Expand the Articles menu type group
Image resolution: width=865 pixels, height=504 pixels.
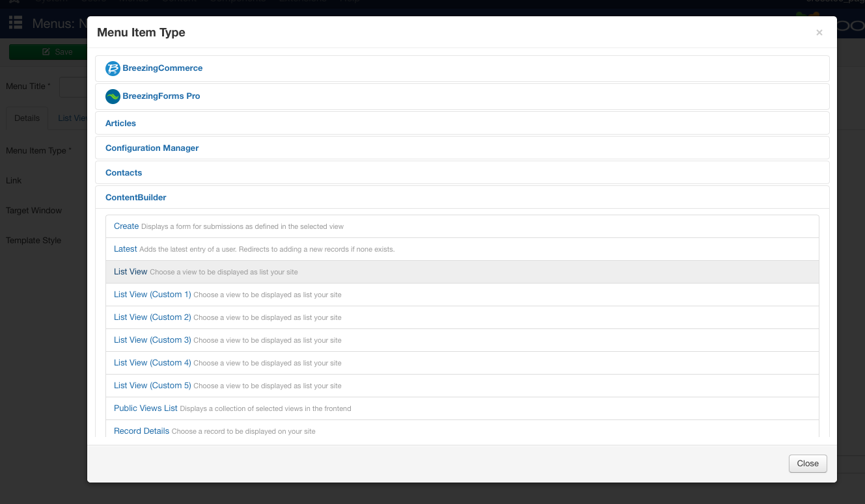click(120, 123)
